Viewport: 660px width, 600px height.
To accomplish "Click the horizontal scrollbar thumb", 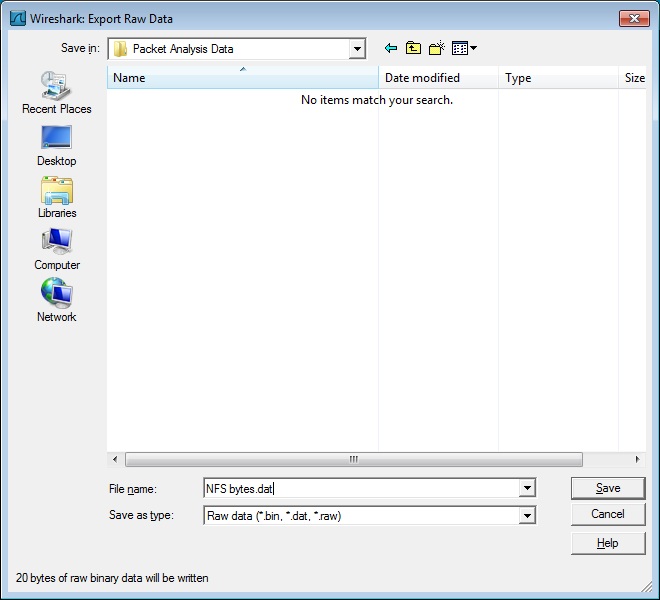I will click(x=353, y=460).
